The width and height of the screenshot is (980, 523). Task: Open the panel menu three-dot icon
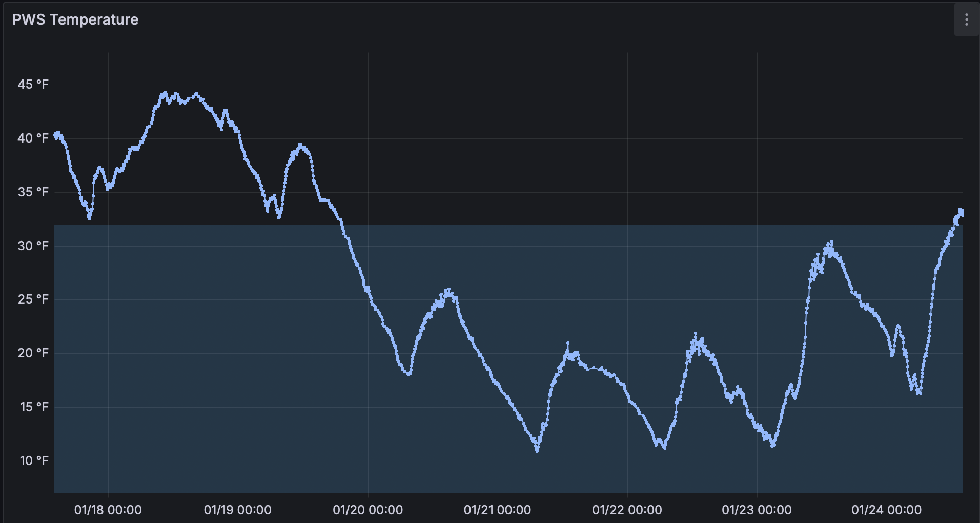(966, 19)
